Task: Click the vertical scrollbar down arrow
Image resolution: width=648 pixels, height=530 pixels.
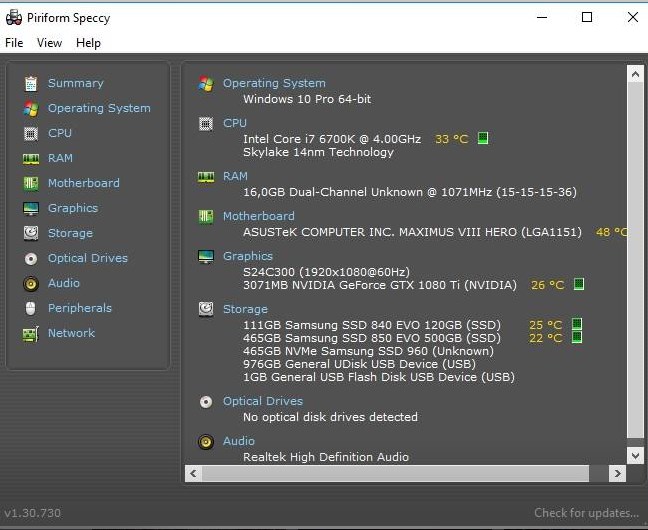Action: coord(636,456)
